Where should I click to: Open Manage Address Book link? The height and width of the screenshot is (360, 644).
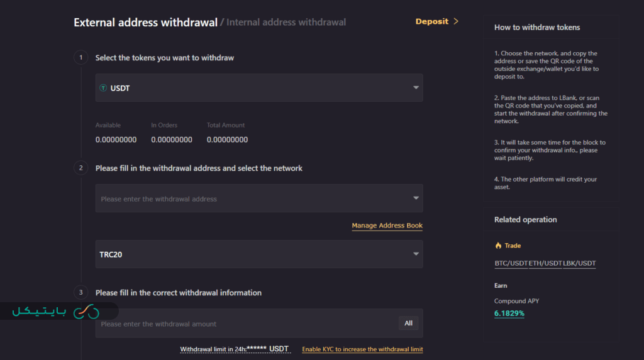(387, 226)
